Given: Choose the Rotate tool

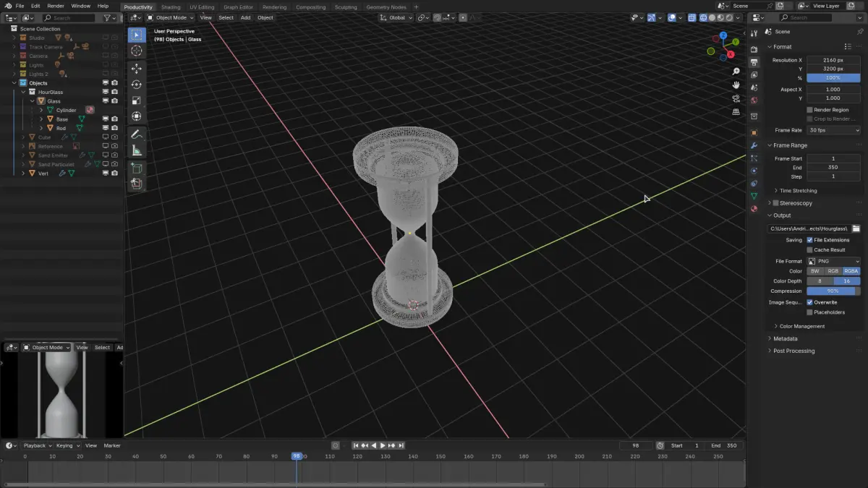Looking at the screenshot, I should (x=137, y=85).
